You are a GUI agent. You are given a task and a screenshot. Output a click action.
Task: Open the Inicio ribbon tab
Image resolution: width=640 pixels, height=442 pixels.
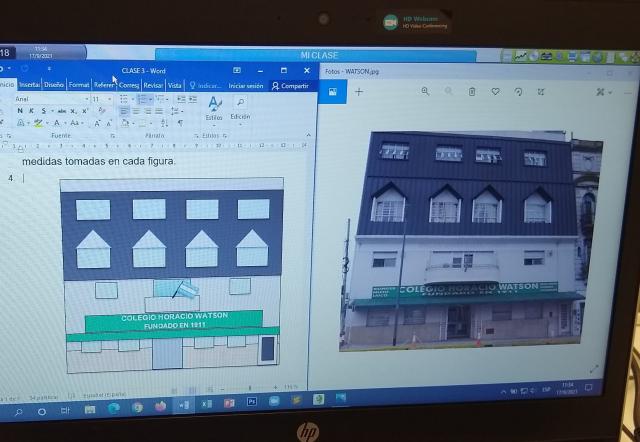coord(7,84)
